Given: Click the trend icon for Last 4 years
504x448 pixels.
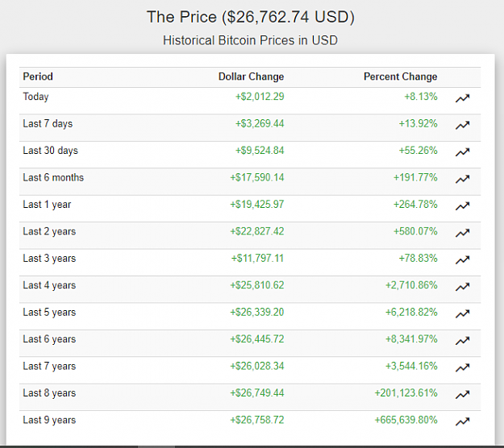Looking at the screenshot, I should point(463,287).
